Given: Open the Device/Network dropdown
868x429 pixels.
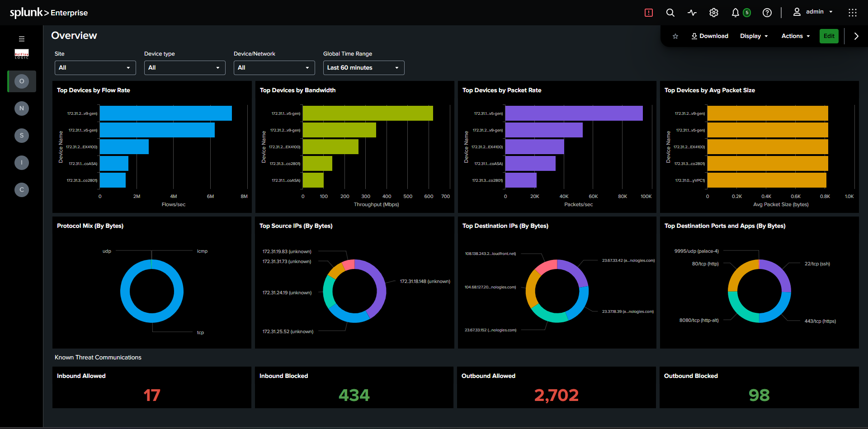Looking at the screenshot, I should [x=274, y=68].
